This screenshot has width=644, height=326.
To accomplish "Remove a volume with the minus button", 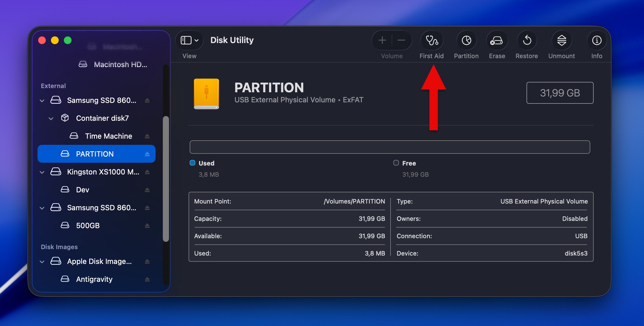I will point(402,40).
